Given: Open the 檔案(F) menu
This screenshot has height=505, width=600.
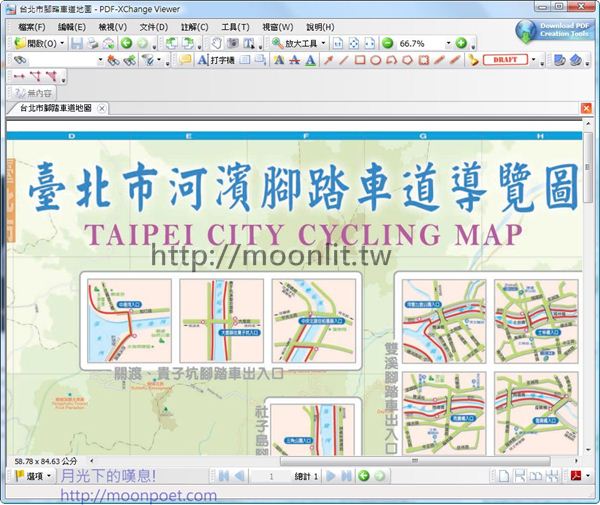Looking at the screenshot, I should tap(32, 27).
